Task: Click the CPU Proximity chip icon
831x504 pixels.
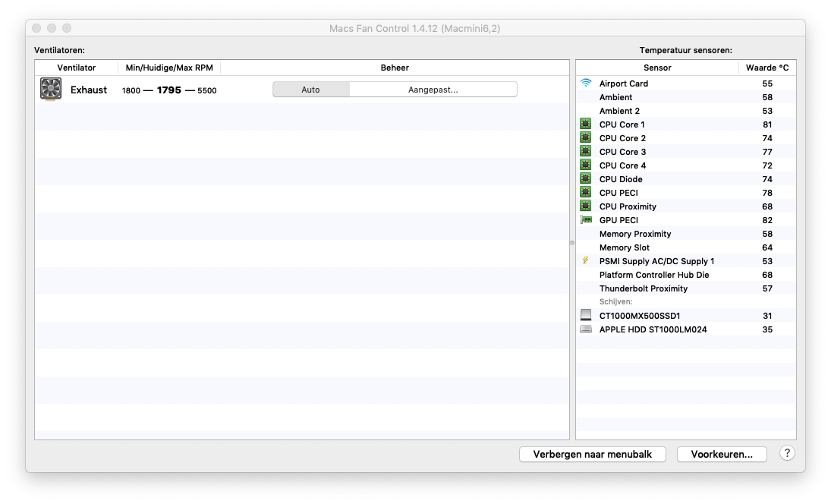Action: point(586,206)
